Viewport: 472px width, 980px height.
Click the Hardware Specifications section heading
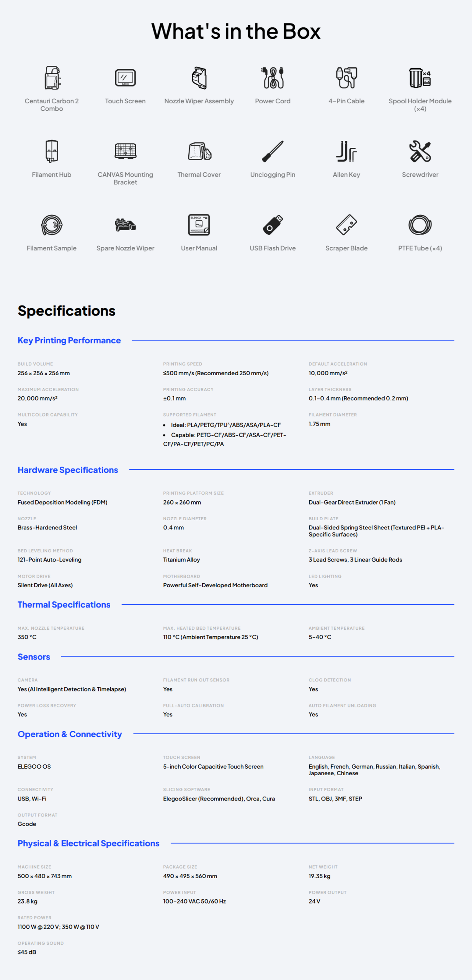point(68,470)
